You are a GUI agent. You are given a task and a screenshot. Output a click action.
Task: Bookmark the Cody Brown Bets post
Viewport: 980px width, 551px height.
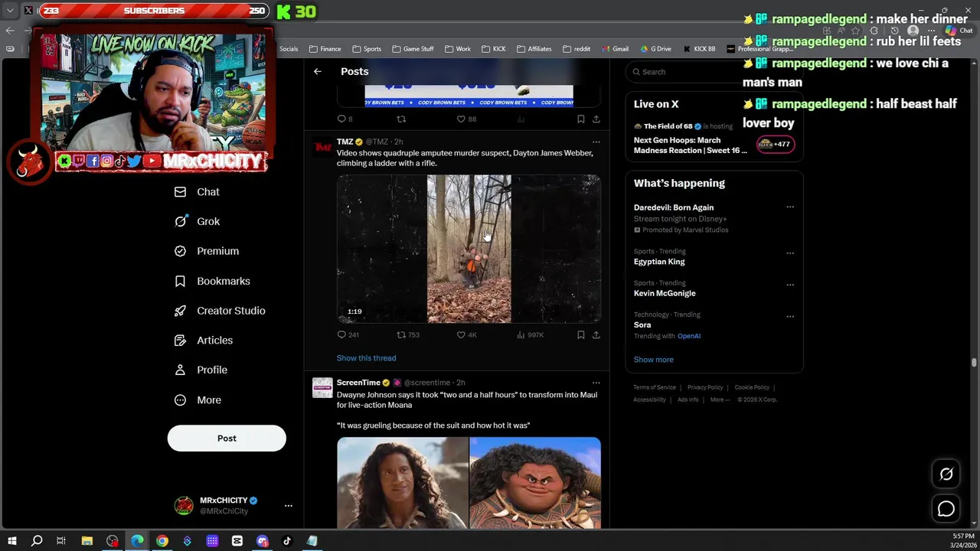click(x=580, y=119)
